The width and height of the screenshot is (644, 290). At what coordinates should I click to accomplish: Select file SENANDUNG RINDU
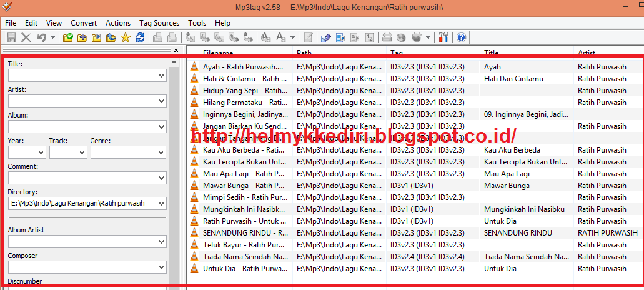click(245, 233)
